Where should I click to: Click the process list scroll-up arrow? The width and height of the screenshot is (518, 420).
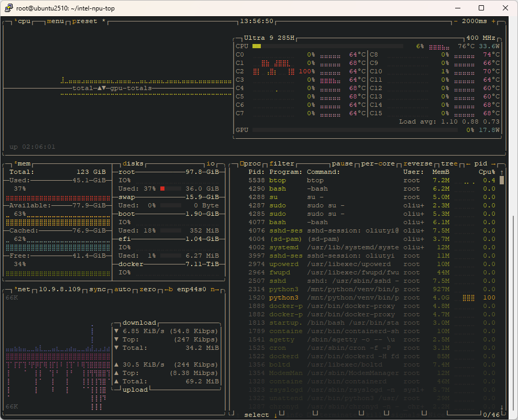coord(502,172)
